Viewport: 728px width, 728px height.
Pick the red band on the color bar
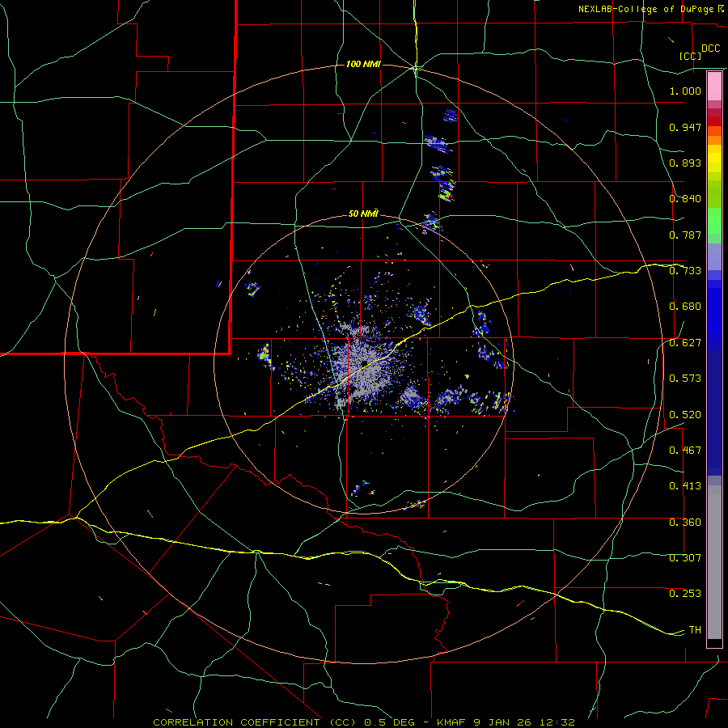pyautogui.click(x=714, y=121)
